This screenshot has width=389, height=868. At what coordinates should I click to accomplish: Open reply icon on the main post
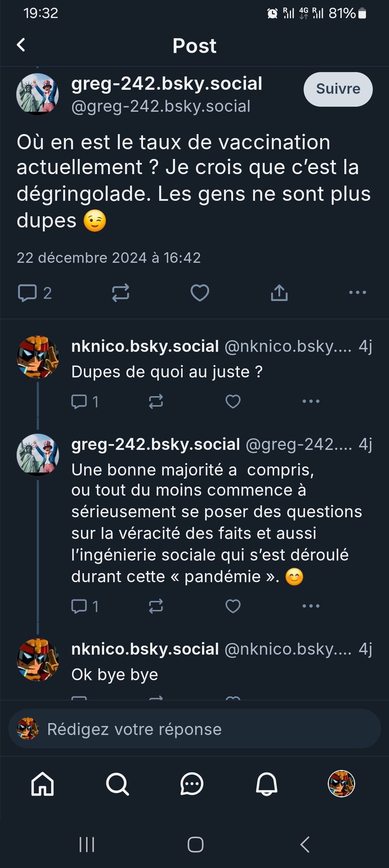click(x=28, y=293)
